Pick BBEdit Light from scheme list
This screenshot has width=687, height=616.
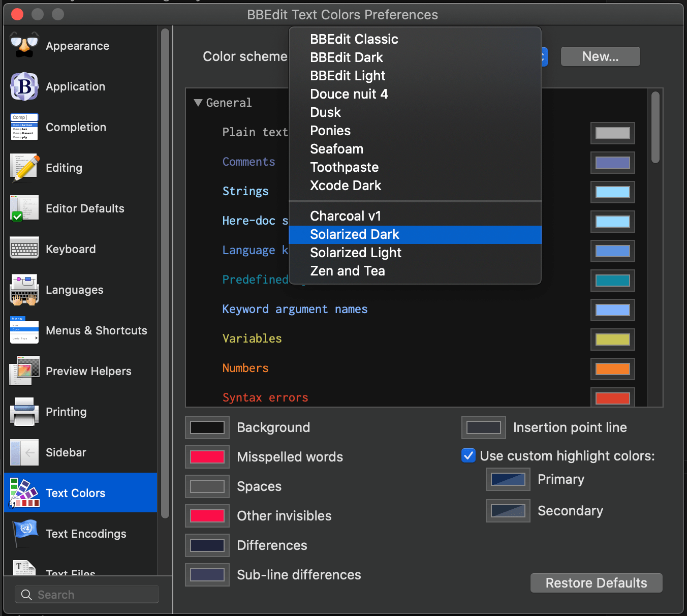click(348, 76)
